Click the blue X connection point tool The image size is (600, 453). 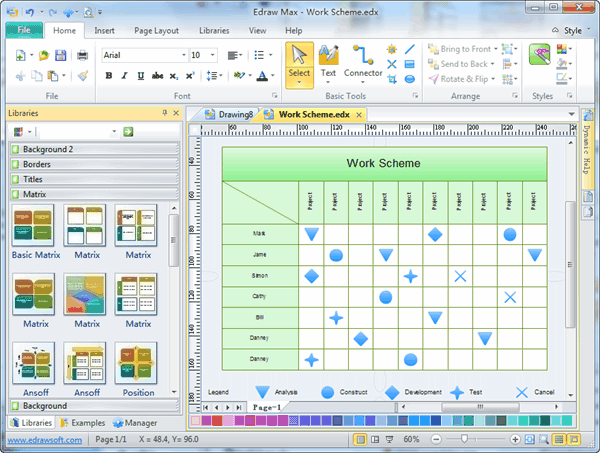391,64
